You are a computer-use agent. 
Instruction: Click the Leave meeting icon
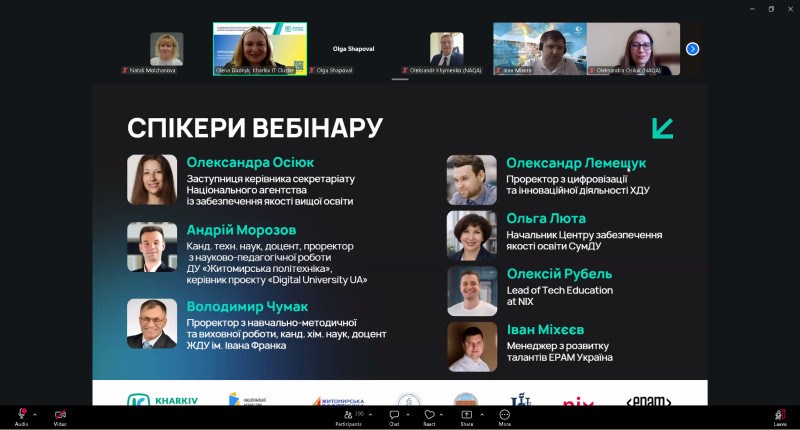[780, 417]
